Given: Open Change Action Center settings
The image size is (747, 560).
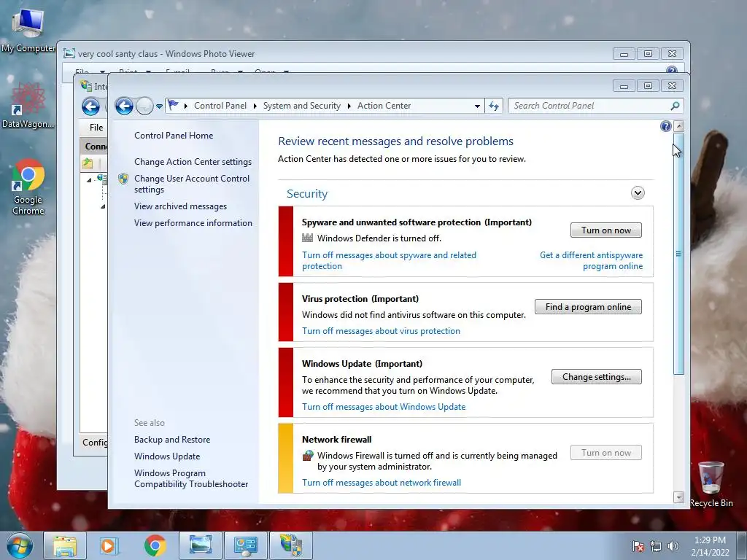Looking at the screenshot, I should pos(193,162).
